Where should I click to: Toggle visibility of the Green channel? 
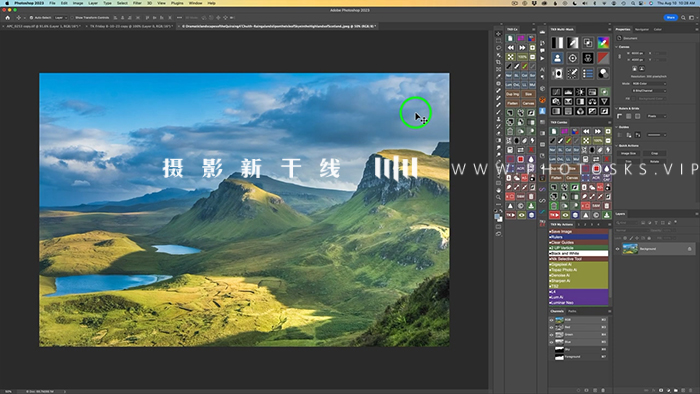[551, 335]
